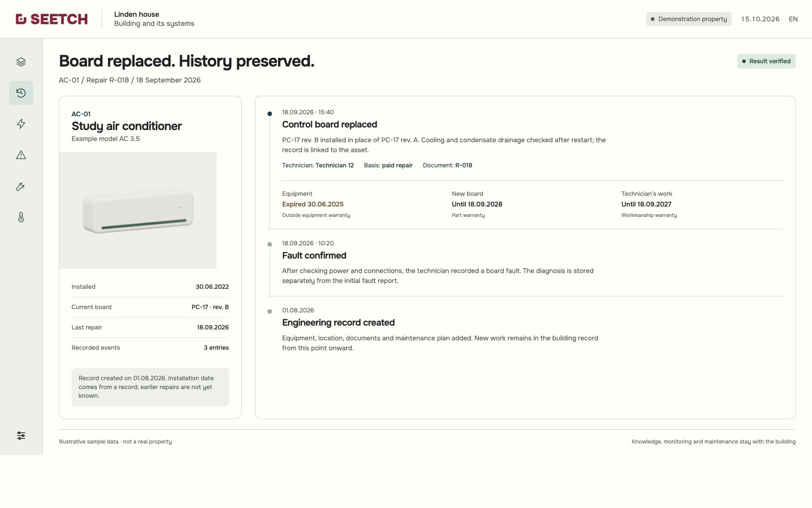Click the Control board replaced heading

click(330, 124)
